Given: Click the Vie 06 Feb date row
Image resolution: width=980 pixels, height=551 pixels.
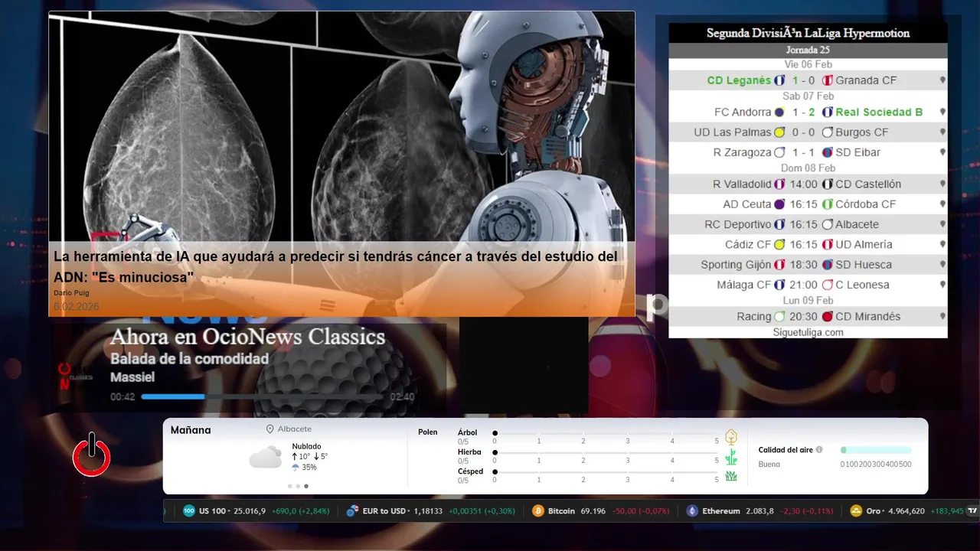Looking at the screenshot, I should [808, 64].
